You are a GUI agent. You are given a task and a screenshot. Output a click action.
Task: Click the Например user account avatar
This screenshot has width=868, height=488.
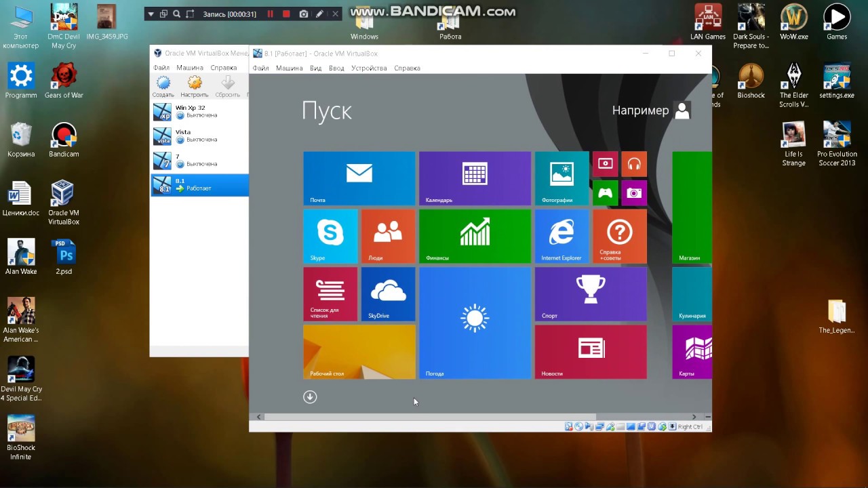click(682, 110)
